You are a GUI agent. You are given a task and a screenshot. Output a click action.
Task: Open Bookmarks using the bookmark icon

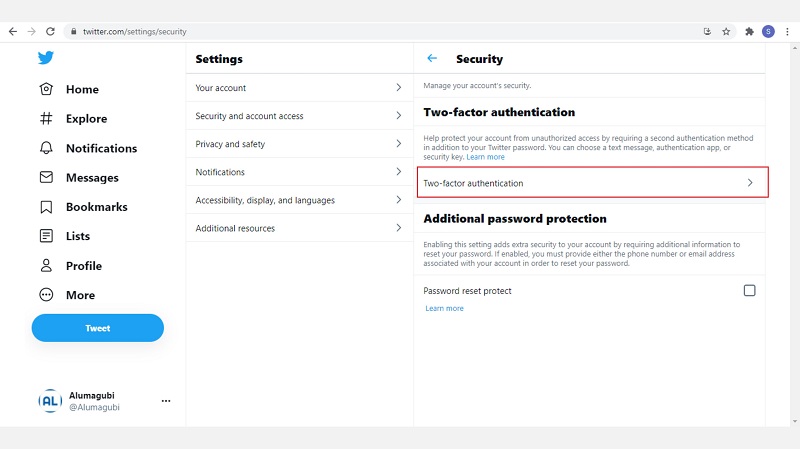pyautogui.click(x=46, y=207)
